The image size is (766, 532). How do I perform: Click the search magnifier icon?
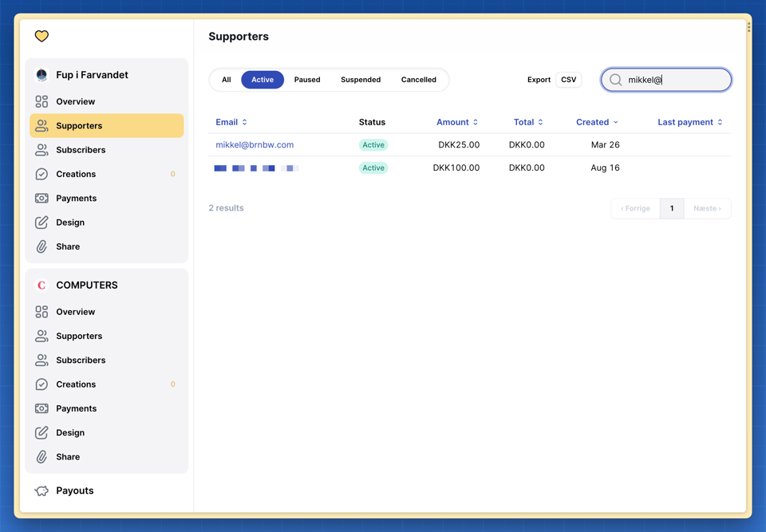coord(615,80)
